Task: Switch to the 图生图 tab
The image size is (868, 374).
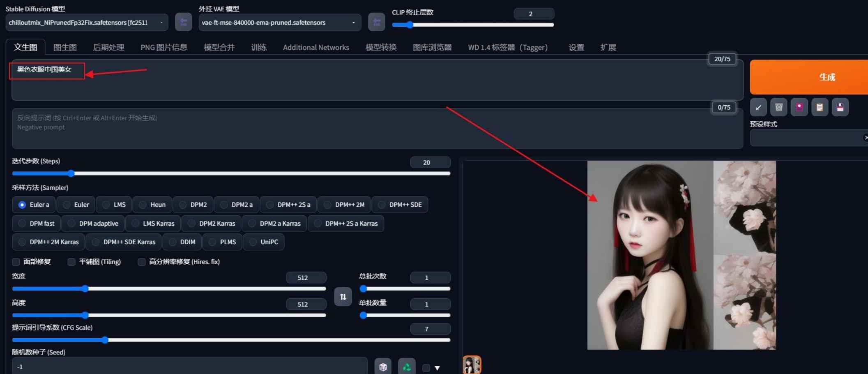Action: pos(65,47)
